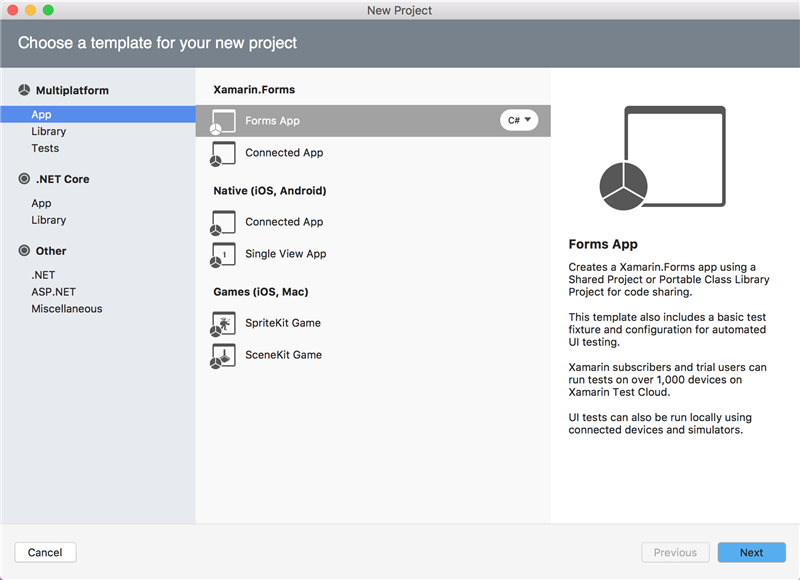The width and height of the screenshot is (800, 580).
Task: Open the C# language dropdown
Action: (x=519, y=120)
